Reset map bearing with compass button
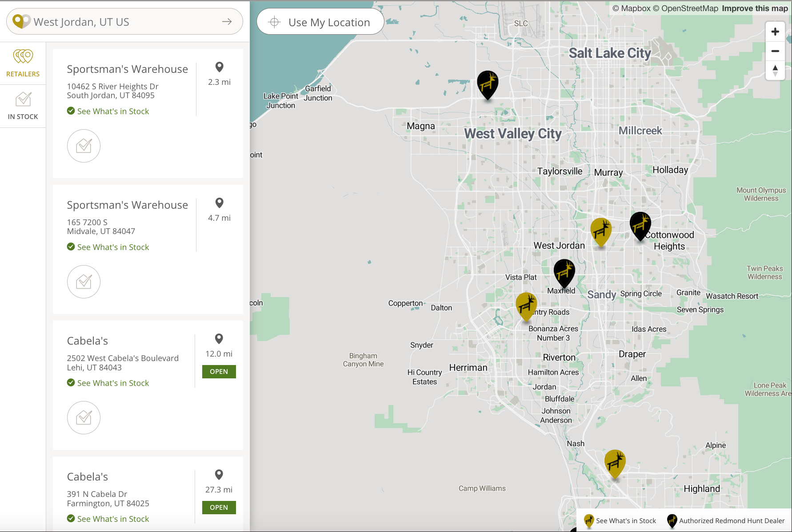The width and height of the screenshot is (792, 532). click(x=775, y=71)
